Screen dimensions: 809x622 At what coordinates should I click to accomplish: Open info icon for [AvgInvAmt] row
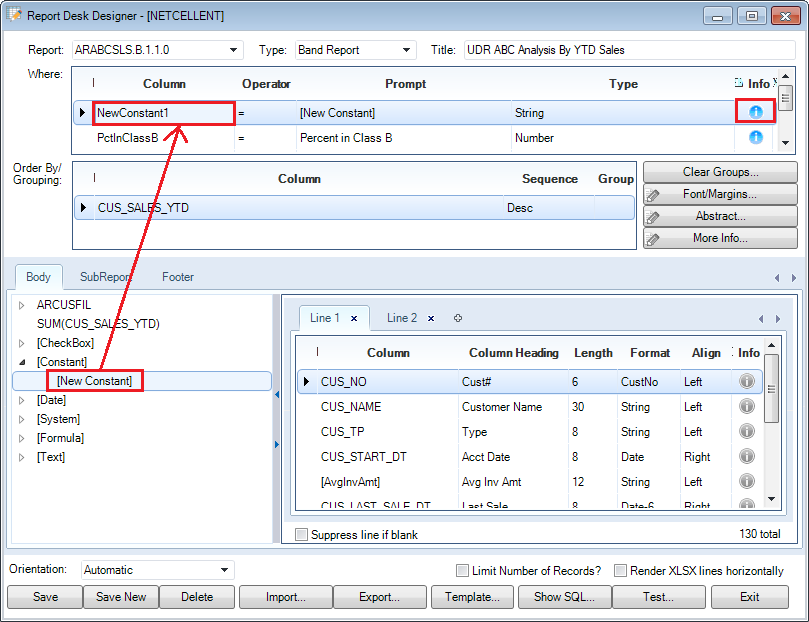(747, 481)
